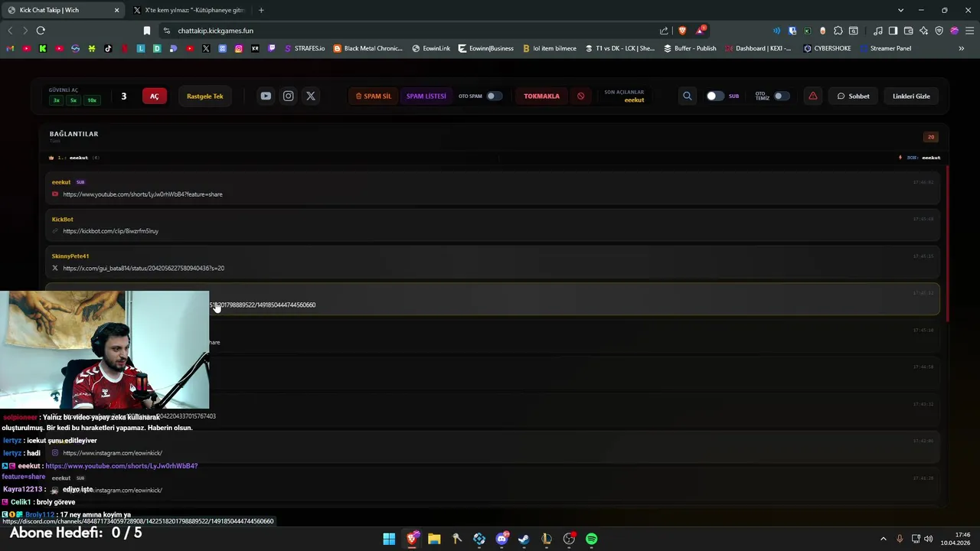Select the 3x safe-open multiplier
980x551 pixels.
click(x=56, y=100)
